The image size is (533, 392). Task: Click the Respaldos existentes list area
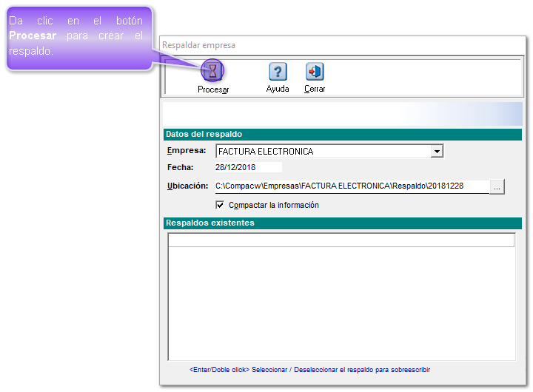341,297
